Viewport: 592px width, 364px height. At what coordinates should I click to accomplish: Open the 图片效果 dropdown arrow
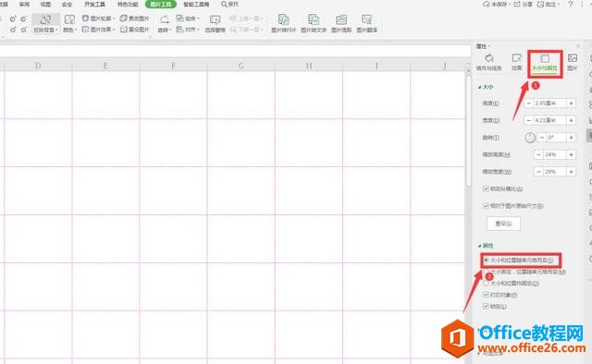pyautogui.click(x=114, y=29)
